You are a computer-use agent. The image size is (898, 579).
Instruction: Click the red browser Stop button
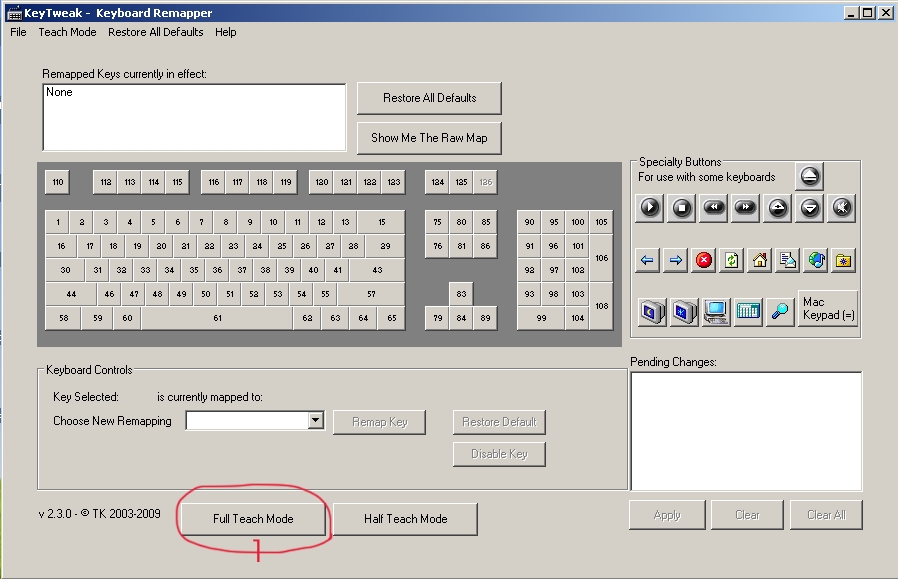[x=704, y=260]
